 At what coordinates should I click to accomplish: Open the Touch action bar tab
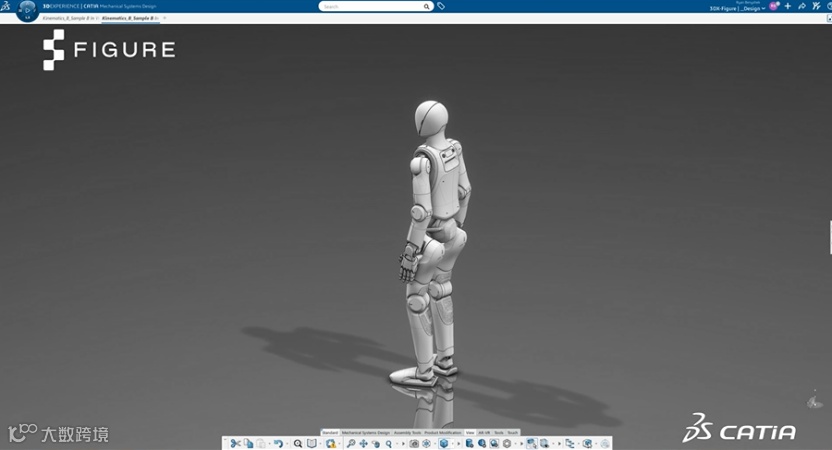click(x=513, y=432)
